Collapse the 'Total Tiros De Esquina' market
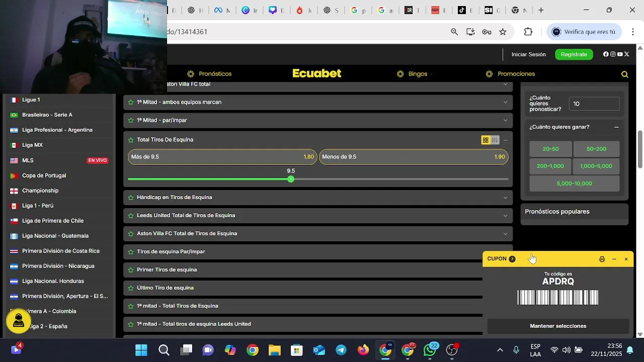 point(505,140)
